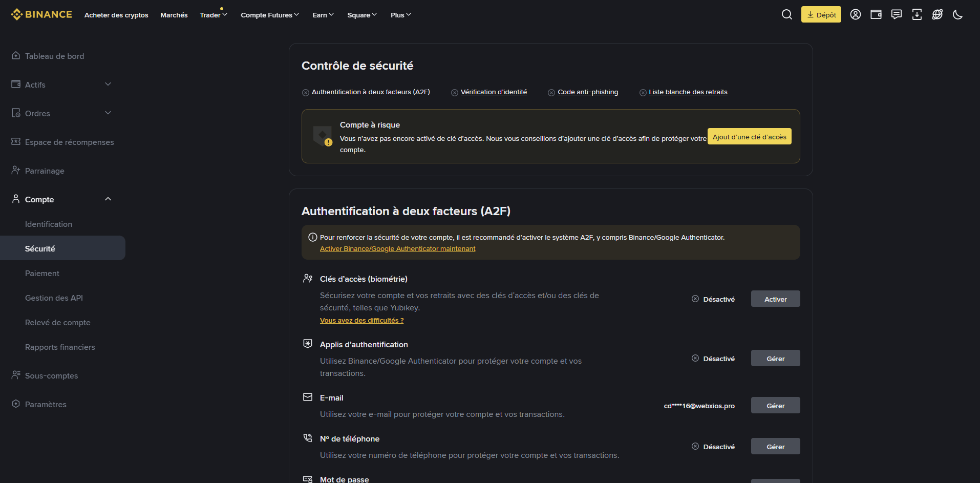
Task: Open the Activer Binance/Google Authenticator maintenant link
Action: tap(397, 248)
